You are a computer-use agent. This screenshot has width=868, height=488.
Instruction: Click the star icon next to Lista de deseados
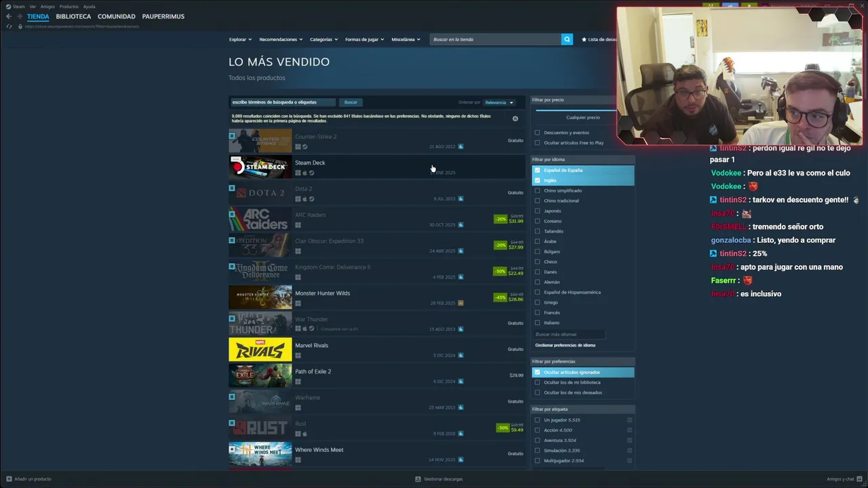[x=584, y=39]
